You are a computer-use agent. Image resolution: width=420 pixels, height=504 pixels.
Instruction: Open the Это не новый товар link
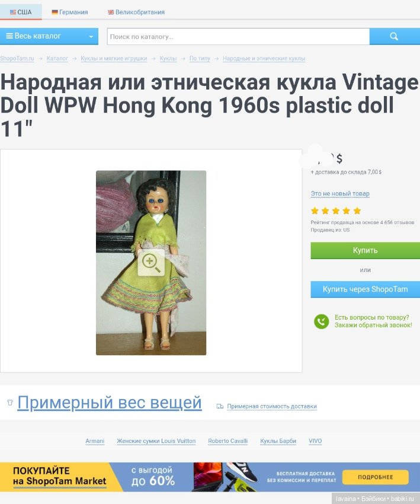(340, 193)
